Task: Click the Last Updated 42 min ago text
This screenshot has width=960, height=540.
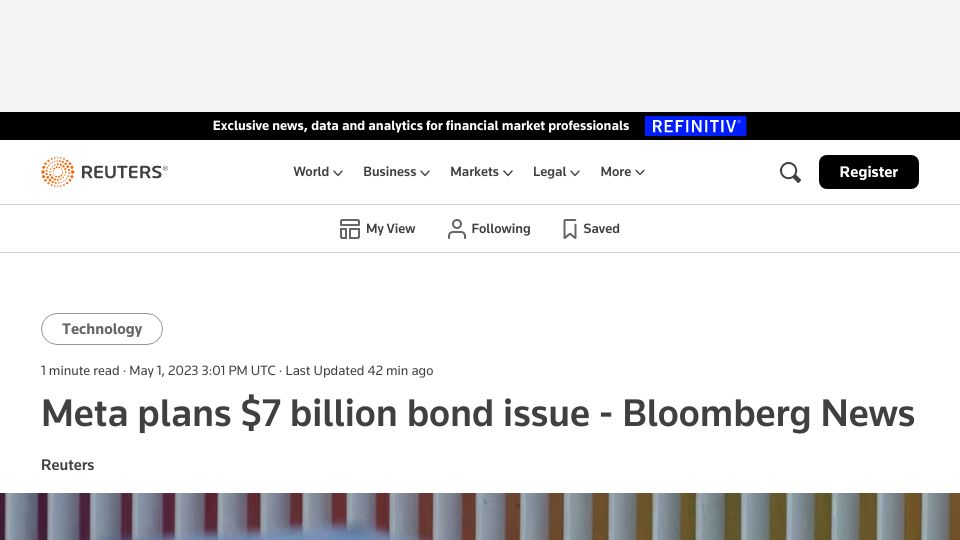Action: [359, 370]
